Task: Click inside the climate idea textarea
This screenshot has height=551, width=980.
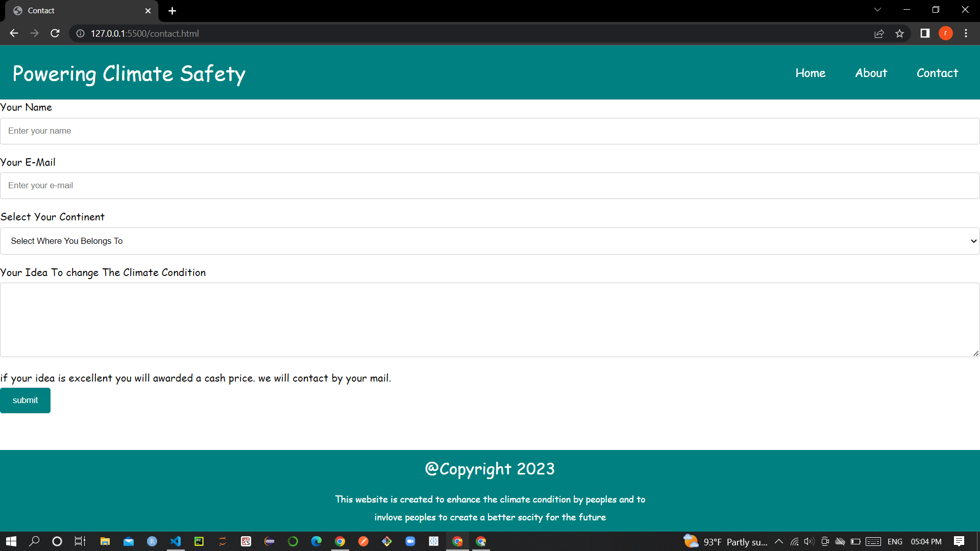Action: coord(489,320)
